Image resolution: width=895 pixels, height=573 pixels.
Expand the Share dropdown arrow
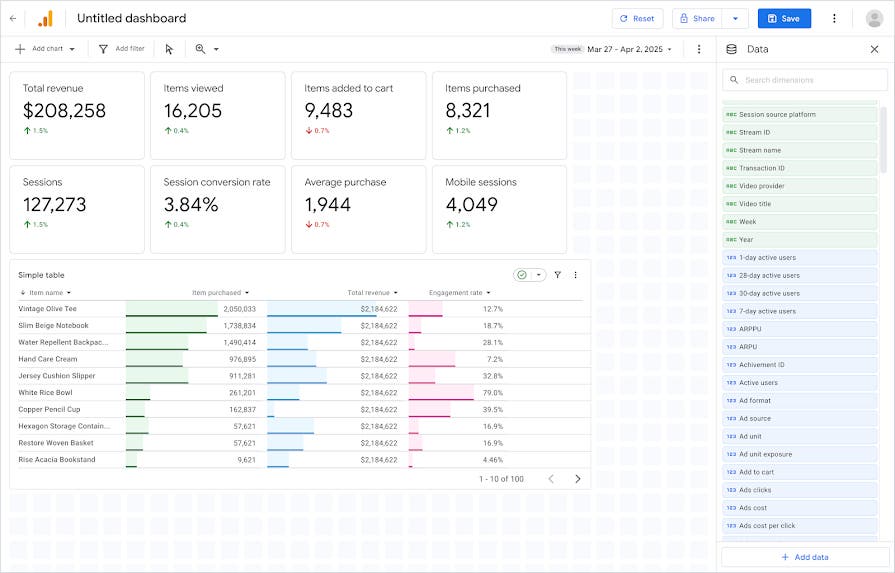tap(735, 18)
